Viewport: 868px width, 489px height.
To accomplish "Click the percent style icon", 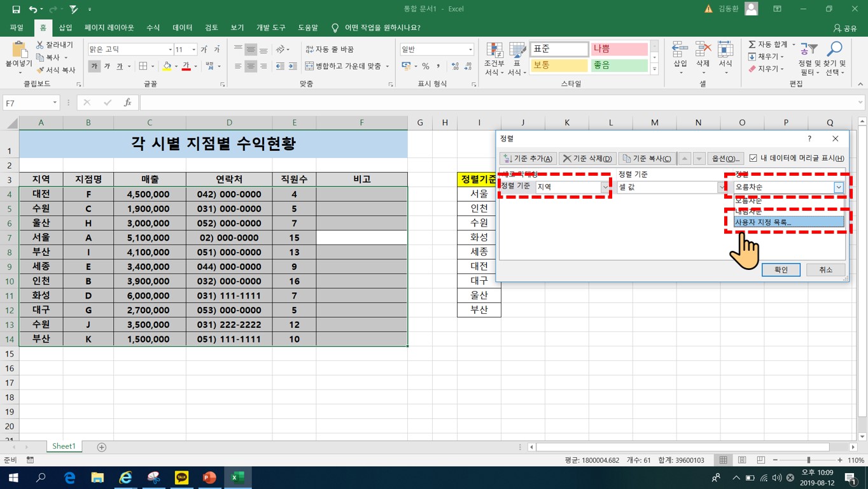I will click(x=425, y=66).
